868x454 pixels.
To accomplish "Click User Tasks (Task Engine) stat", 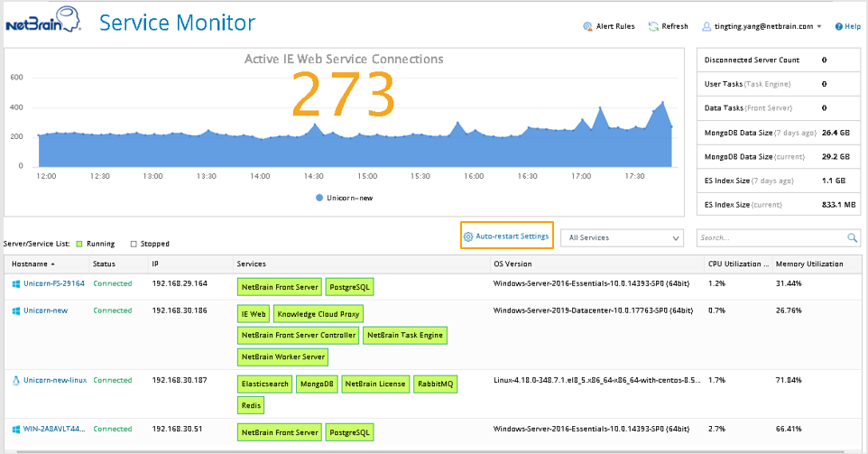I will coord(779,84).
